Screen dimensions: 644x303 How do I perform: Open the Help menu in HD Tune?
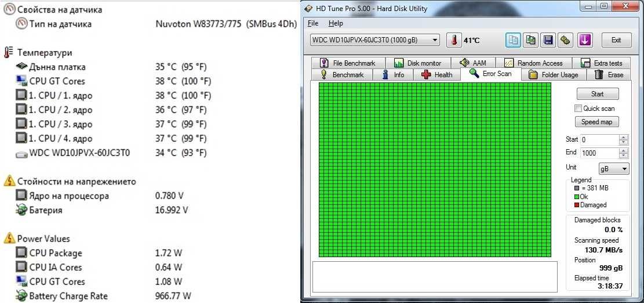pos(336,23)
